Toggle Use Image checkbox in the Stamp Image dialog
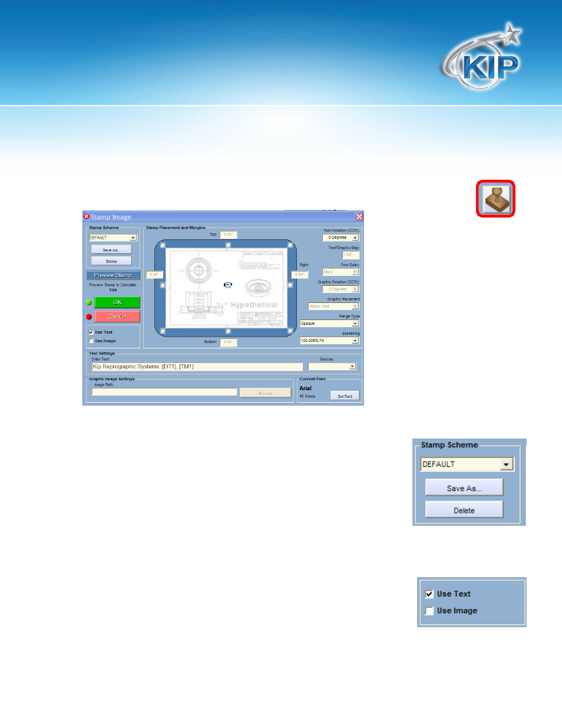The image size is (562, 728). point(91,341)
